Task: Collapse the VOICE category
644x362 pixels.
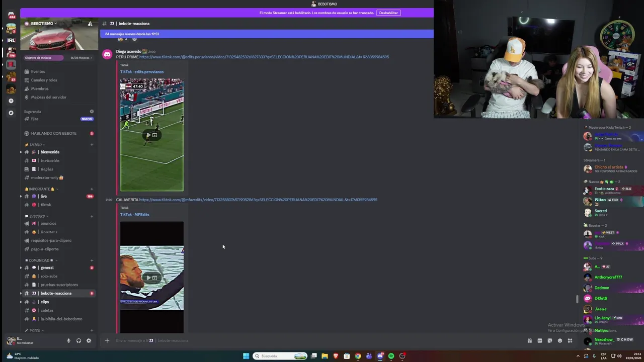Action: coord(35,330)
